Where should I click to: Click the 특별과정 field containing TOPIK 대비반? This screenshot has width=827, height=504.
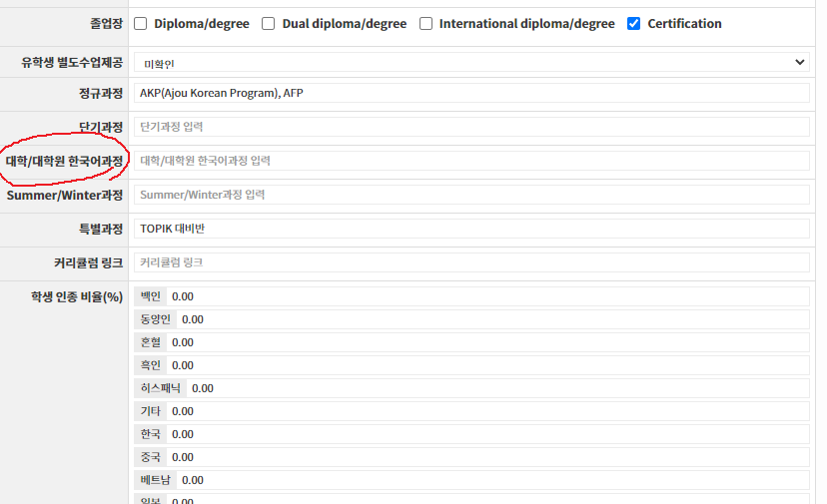(x=470, y=229)
